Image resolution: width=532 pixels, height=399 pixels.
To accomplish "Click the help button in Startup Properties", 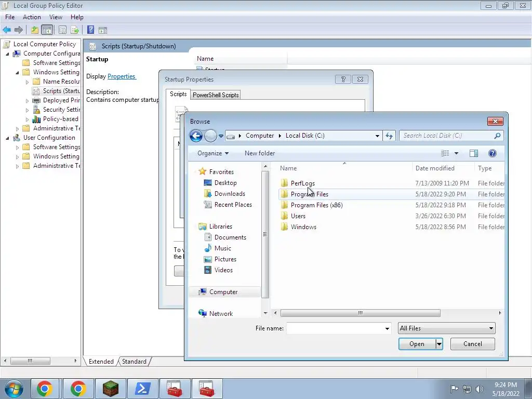I will [x=343, y=79].
